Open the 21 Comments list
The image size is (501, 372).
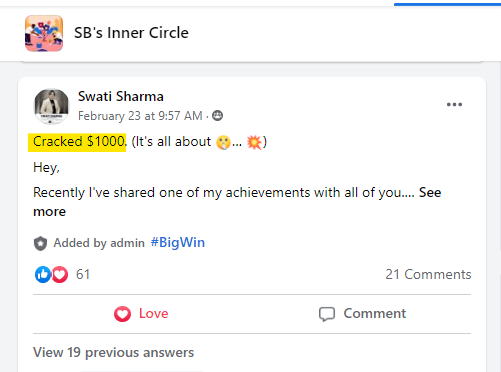pos(428,274)
